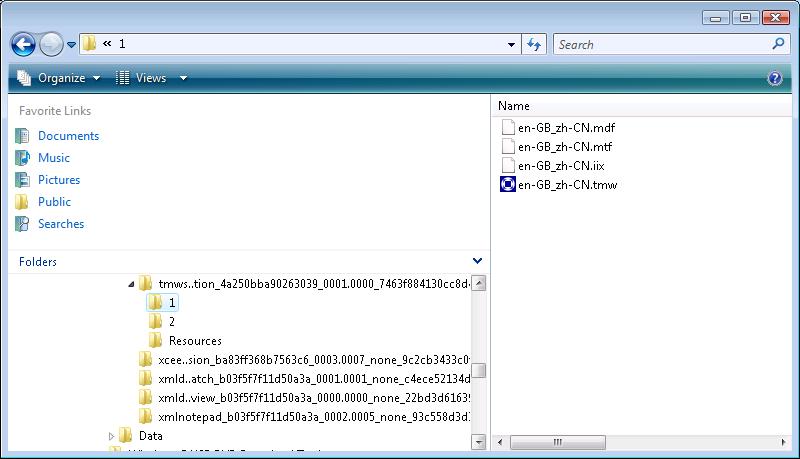Select the en-GB_zh-CN.mtf file icon
Screen dimensions: 800x459
point(508,147)
